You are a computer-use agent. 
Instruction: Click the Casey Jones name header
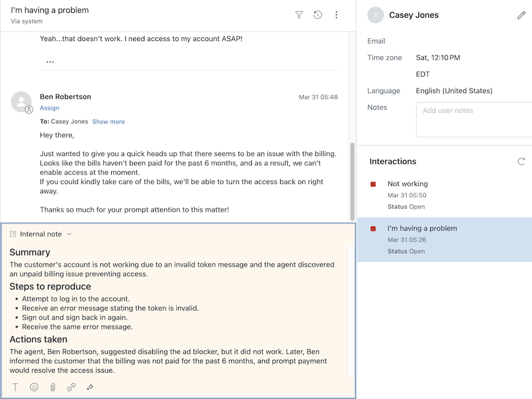[414, 16]
